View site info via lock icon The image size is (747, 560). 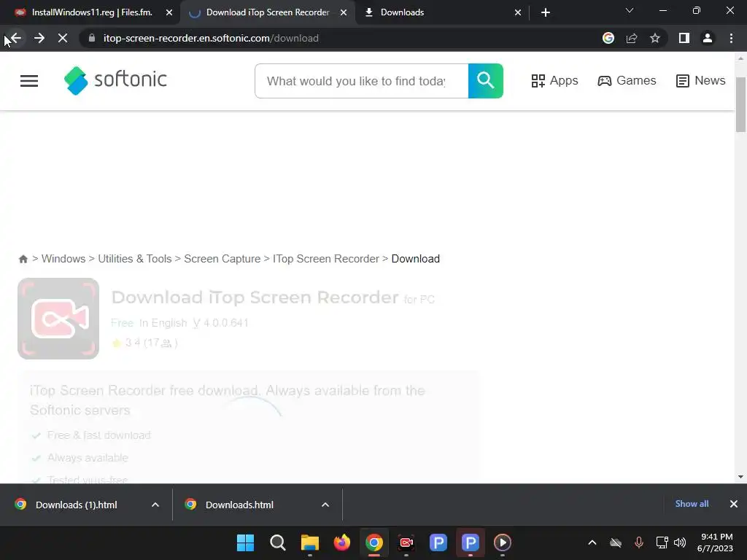(x=92, y=39)
